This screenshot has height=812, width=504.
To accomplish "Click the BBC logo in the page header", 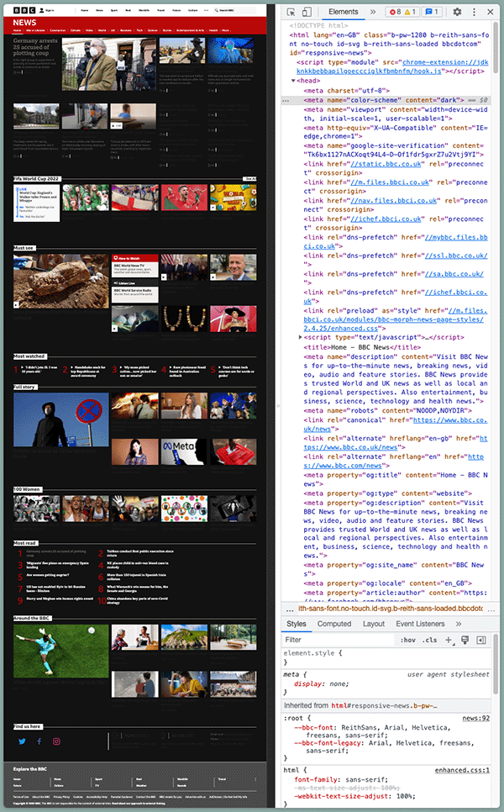I will [x=24, y=10].
